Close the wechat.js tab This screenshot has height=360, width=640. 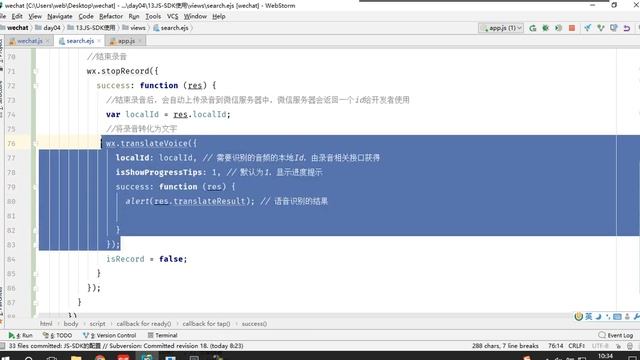(47, 41)
